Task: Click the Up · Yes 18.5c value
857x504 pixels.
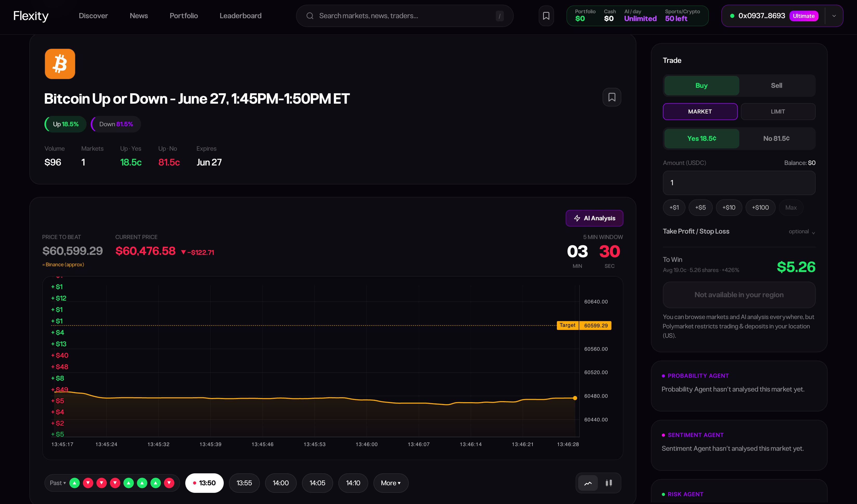Action: (131, 163)
